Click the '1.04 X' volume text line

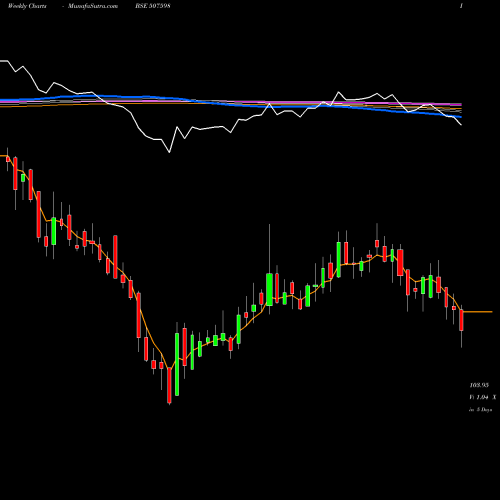[483, 397]
